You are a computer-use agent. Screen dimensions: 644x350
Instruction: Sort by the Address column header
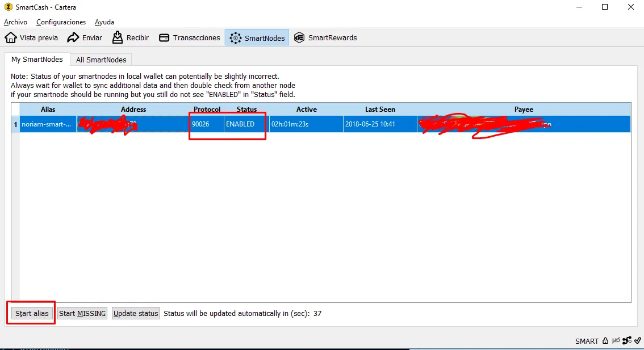point(133,109)
